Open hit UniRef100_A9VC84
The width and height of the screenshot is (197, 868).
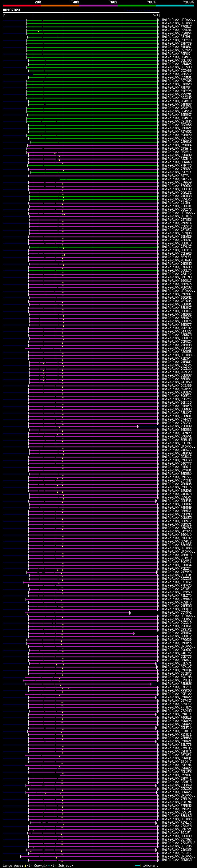[x=176, y=30]
